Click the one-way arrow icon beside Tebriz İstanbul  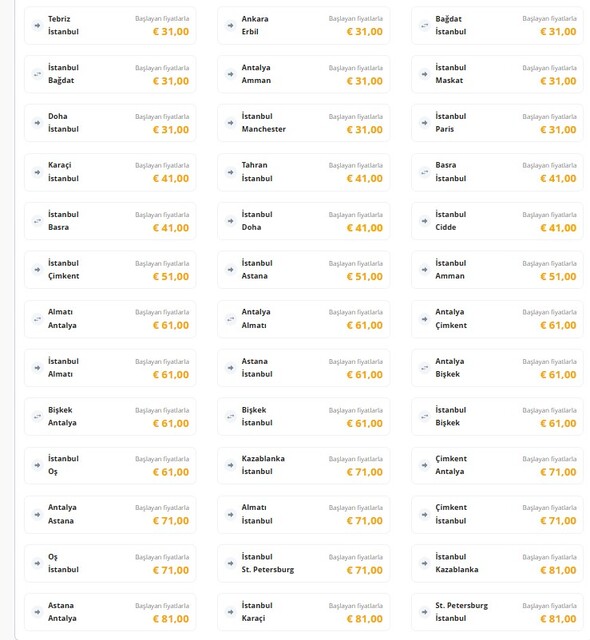[x=37, y=25]
